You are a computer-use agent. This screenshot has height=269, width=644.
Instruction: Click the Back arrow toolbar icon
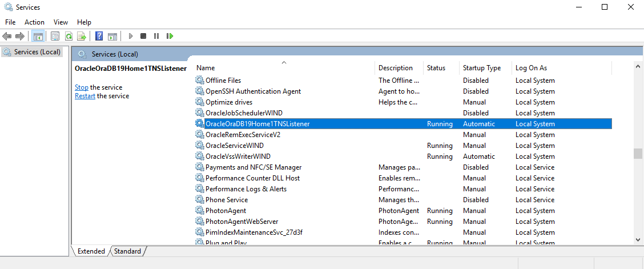[7, 36]
